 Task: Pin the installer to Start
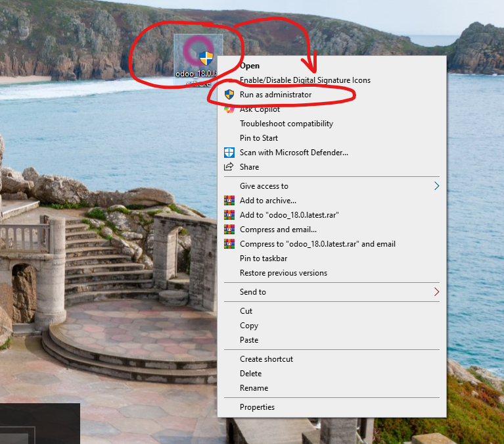click(x=259, y=138)
